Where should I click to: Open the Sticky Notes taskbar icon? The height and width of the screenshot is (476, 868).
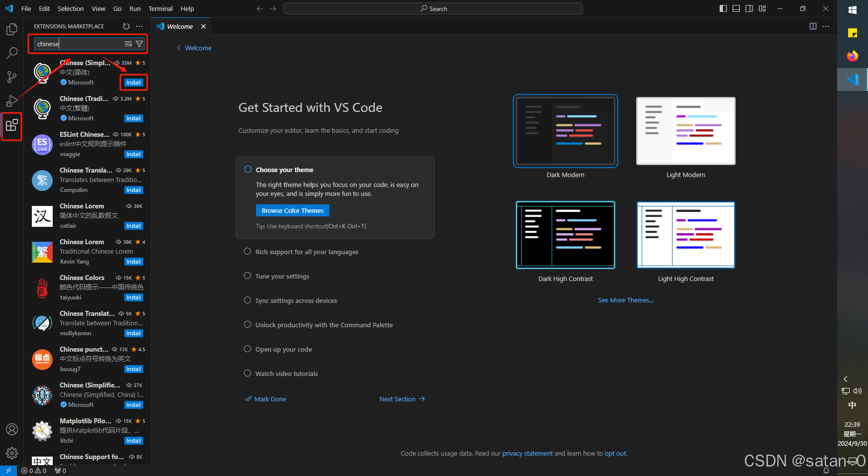(x=853, y=33)
